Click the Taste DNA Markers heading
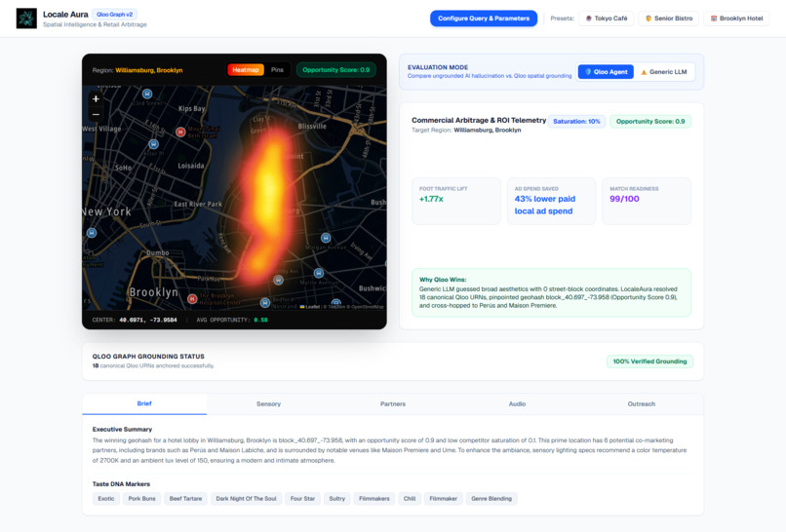Image resolution: width=786 pixels, height=532 pixels. [x=121, y=484]
